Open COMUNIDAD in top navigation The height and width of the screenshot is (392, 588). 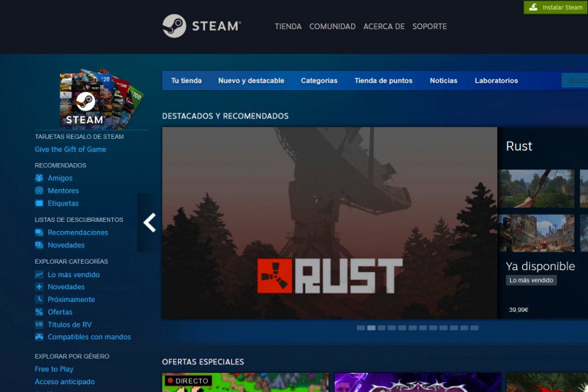(332, 27)
